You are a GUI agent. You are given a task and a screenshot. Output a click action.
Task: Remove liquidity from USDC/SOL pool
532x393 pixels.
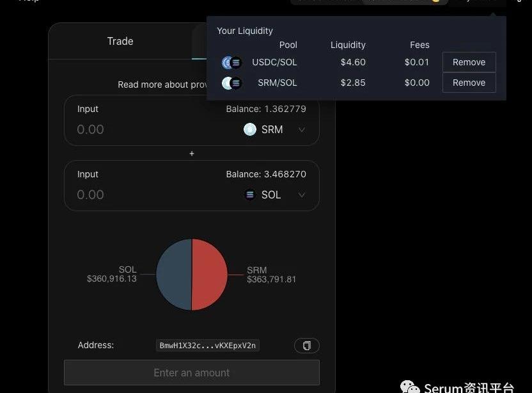pyautogui.click(x=469, y=62)
